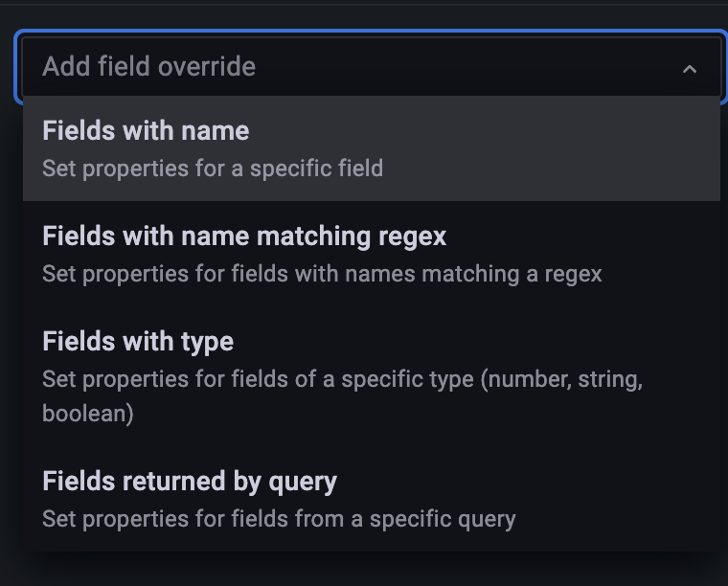This screenshot has width=728, height=586.
Task: Choose Fields with name matching regex
Action: 244,236
